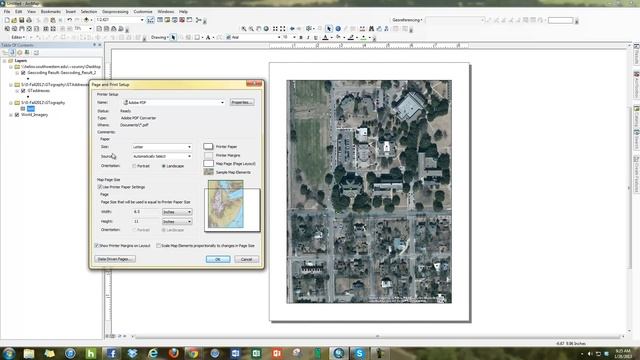Click the Undo arrow icon
This screenshot has width=640, height=360.
pyautogui.click(x=69, y=20)
